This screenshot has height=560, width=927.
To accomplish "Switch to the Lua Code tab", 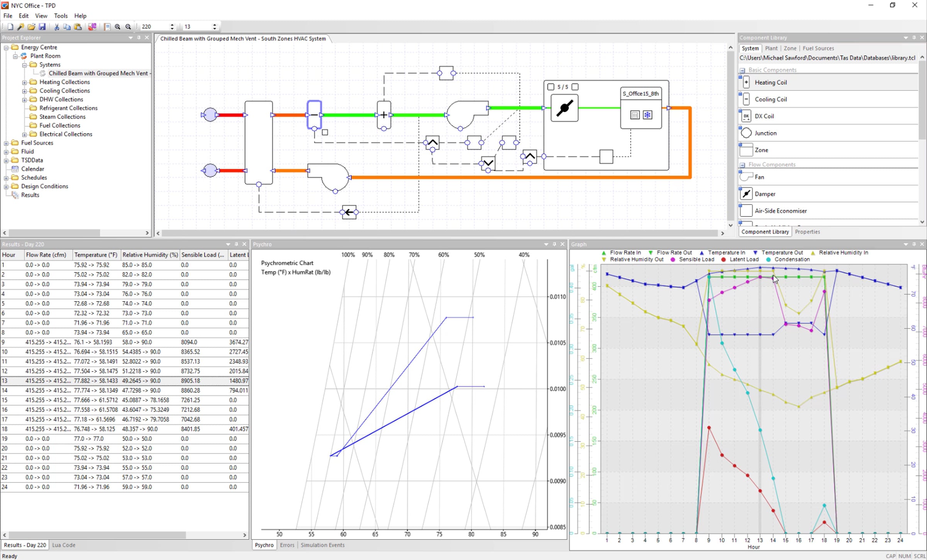I will coord(64,545).
